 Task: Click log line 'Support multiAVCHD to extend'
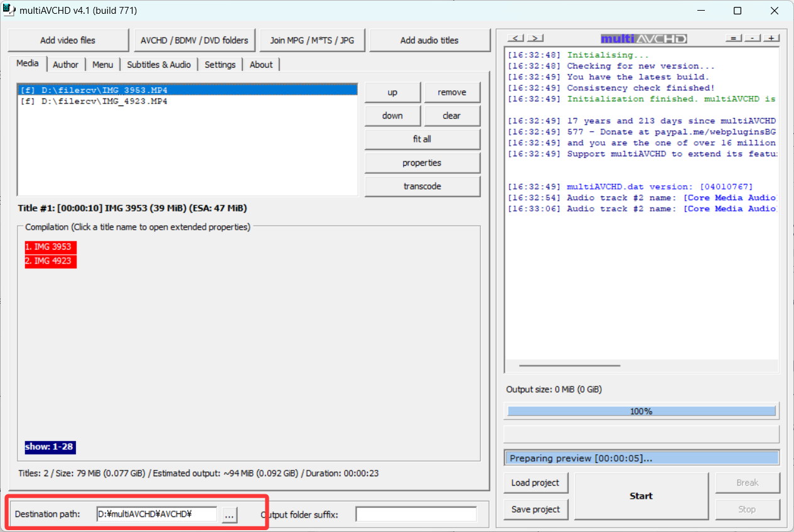click(x=642, y=154)
